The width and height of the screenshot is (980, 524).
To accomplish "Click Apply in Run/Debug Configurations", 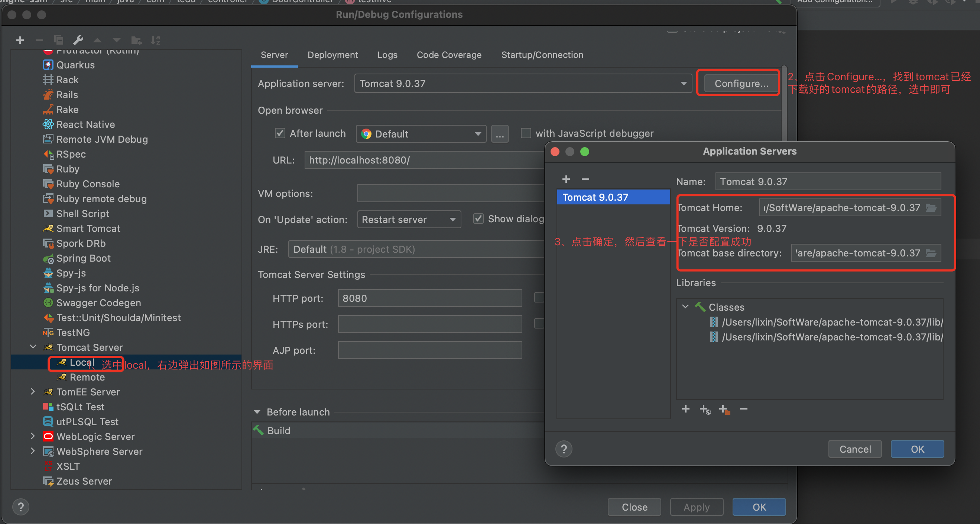I will 697,507.
